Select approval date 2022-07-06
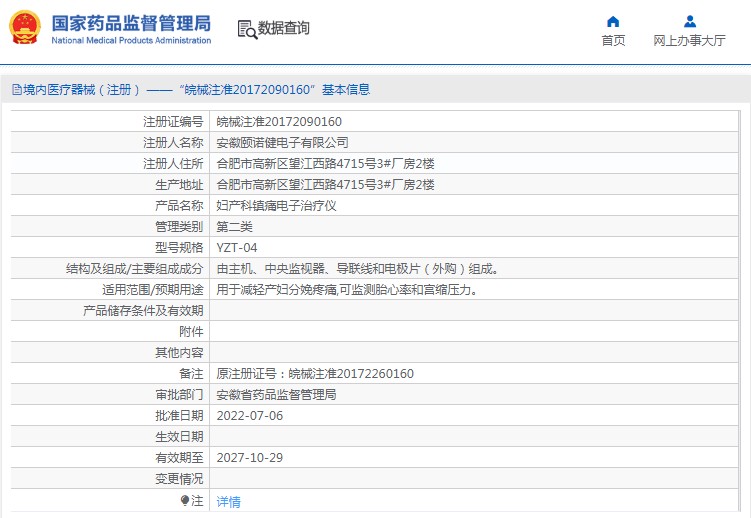Screen dimensions: 751x518 (x=250, y=416)
